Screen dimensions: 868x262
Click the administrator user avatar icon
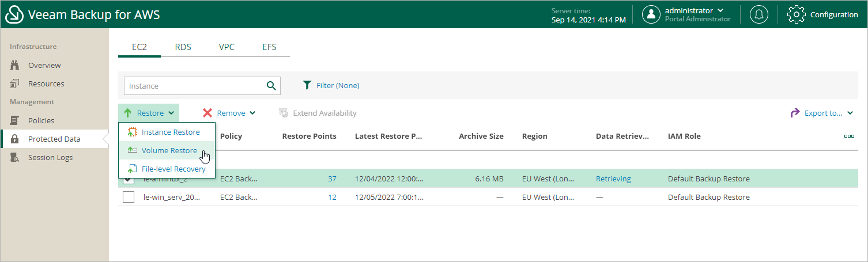pyautogui.click(x=651, y=14)
